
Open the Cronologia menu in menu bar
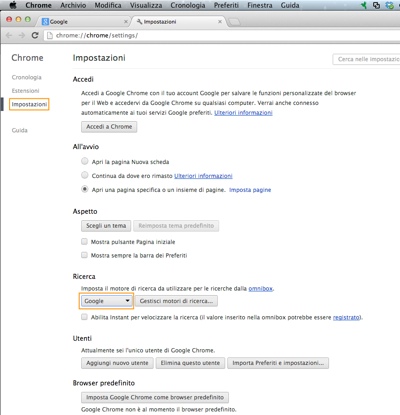point(188,5)
